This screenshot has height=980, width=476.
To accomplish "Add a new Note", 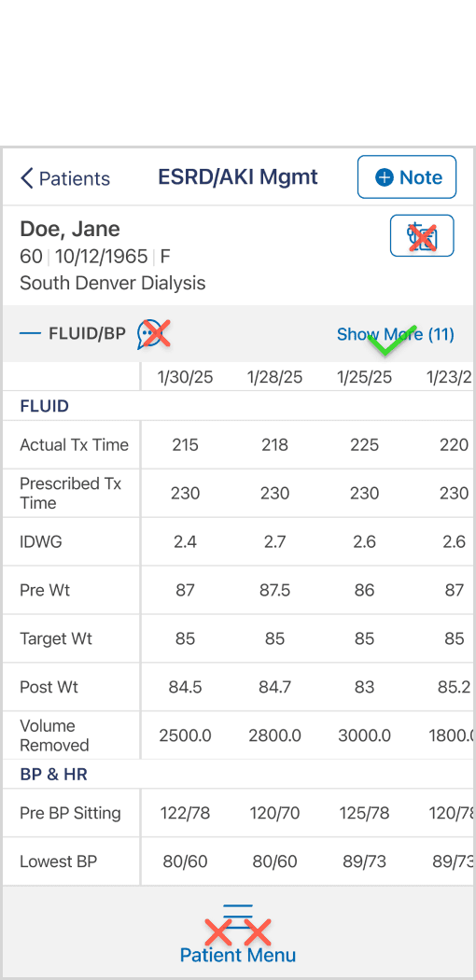I will tap(407, 177).
